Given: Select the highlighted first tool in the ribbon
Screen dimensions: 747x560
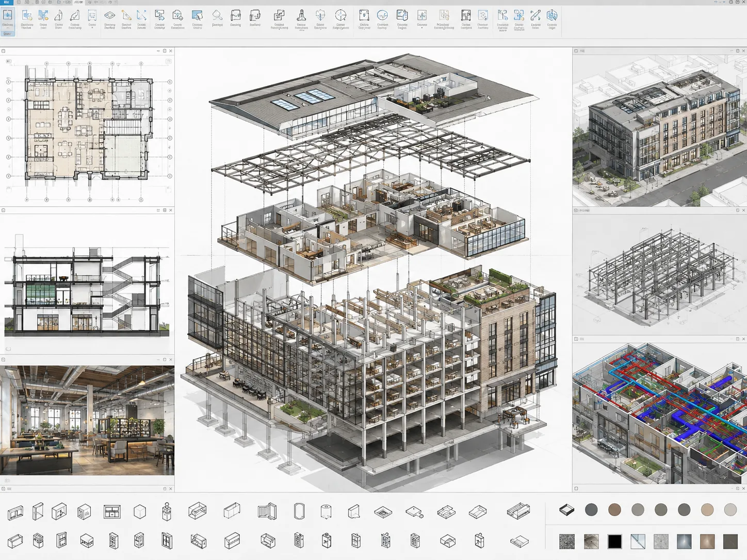Looking at the screenshot, I should point(8,19).
